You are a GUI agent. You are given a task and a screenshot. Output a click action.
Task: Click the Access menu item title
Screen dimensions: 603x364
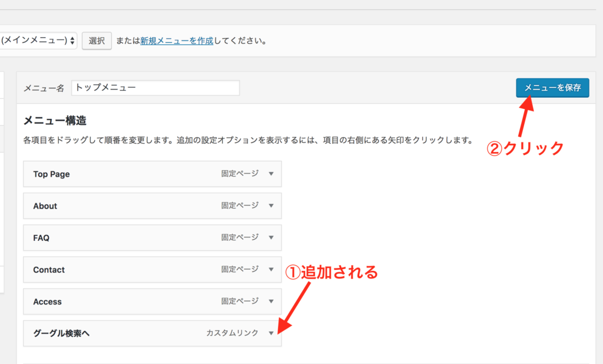coord(47,302)
